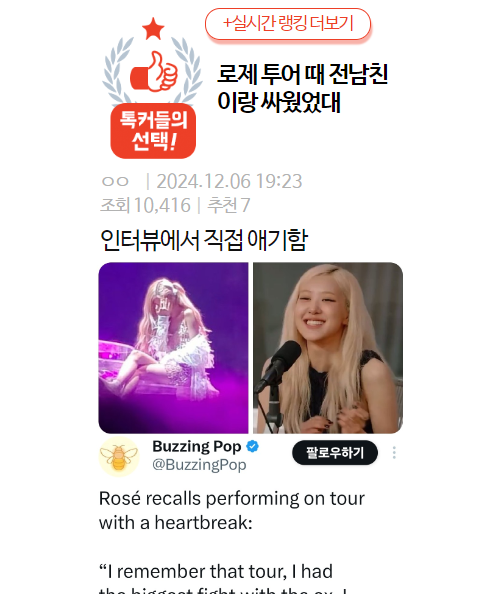
Task: Click the quote starting I remember that tour
Action: (223, 578)
